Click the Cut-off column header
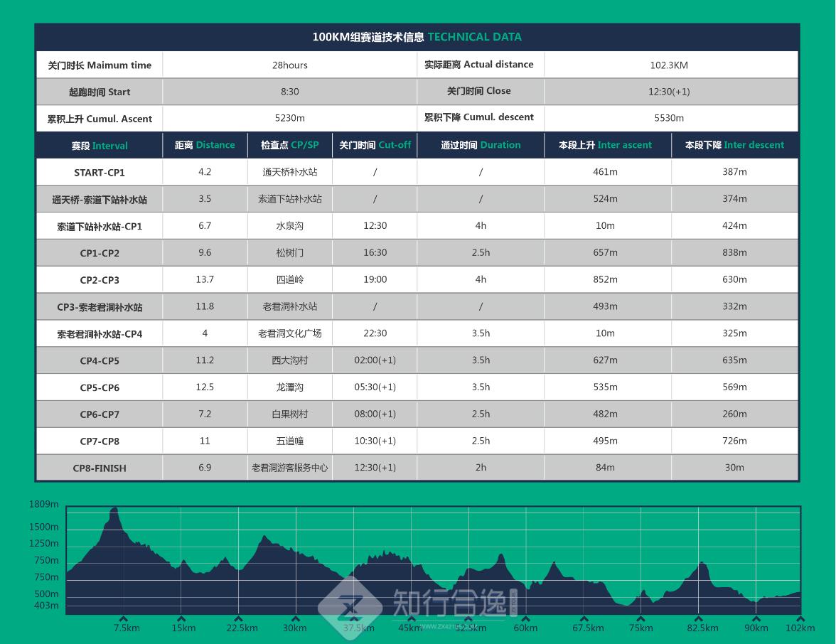 tap(375, 145)
